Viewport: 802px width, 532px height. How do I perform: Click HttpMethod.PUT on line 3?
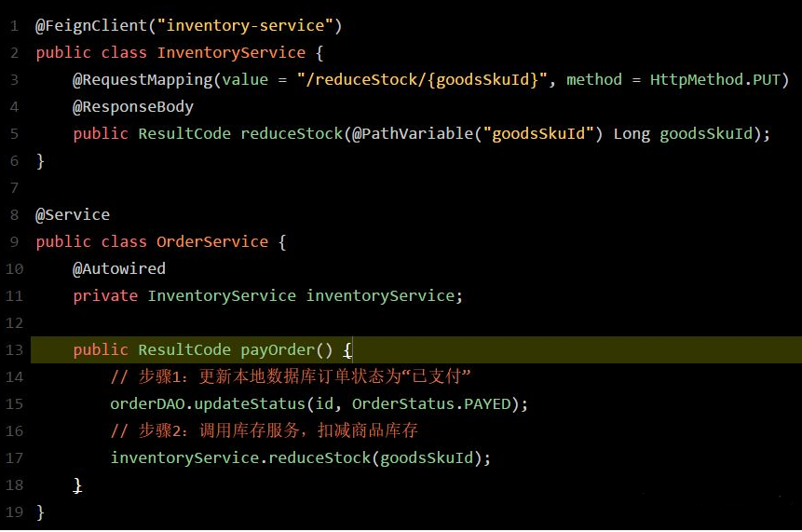[x=715, y=80]
